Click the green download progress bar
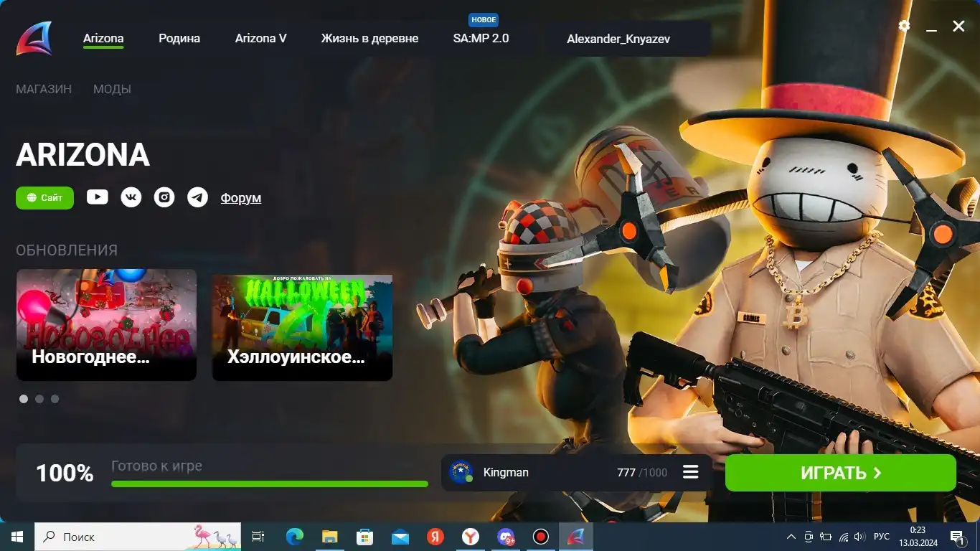The height and width of the screenshot is (551, 980). (270, 484)
